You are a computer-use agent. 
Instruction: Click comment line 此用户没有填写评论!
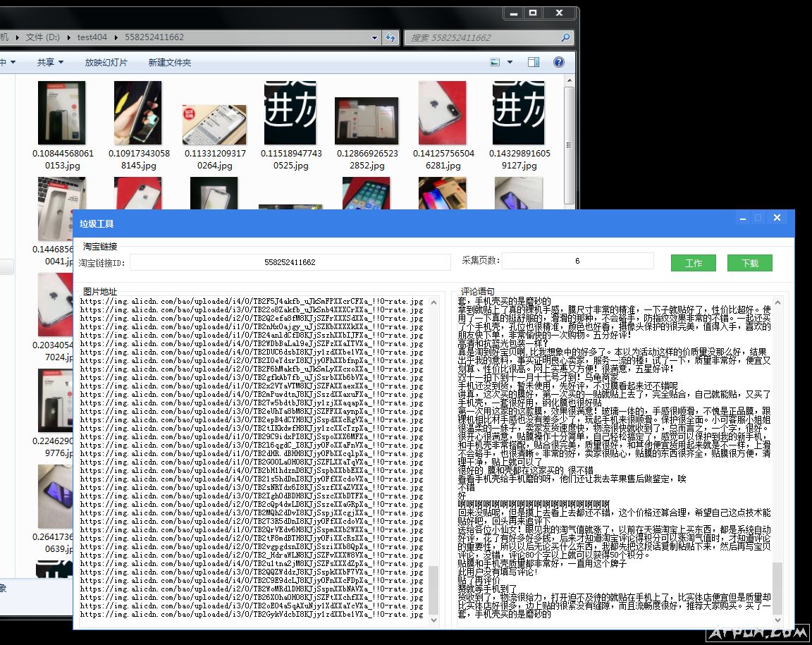497,572
